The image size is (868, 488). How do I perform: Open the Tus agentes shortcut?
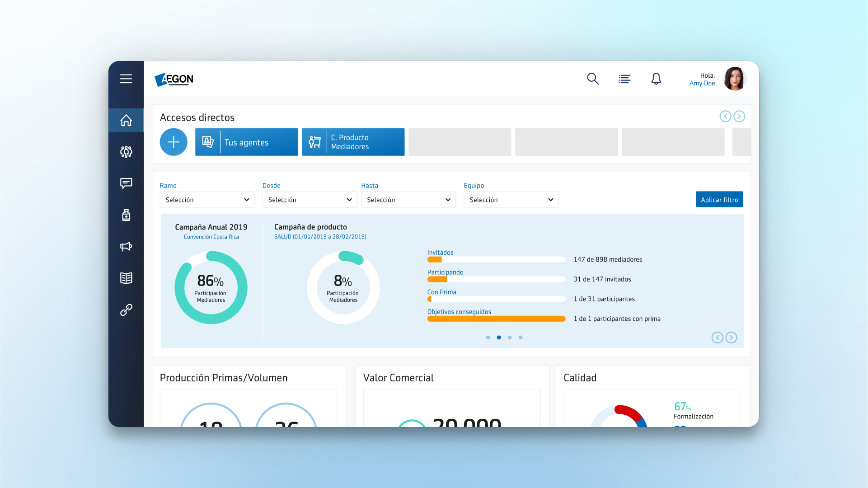click(247, 142)
